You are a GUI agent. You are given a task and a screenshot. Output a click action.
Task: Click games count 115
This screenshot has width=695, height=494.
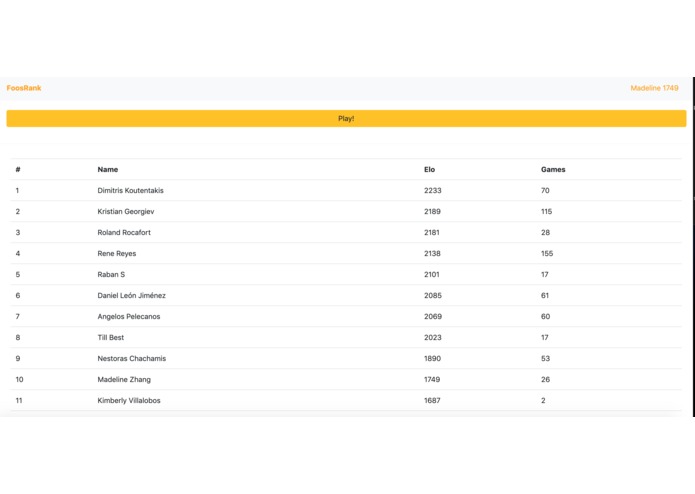click(x=547, y=211)
